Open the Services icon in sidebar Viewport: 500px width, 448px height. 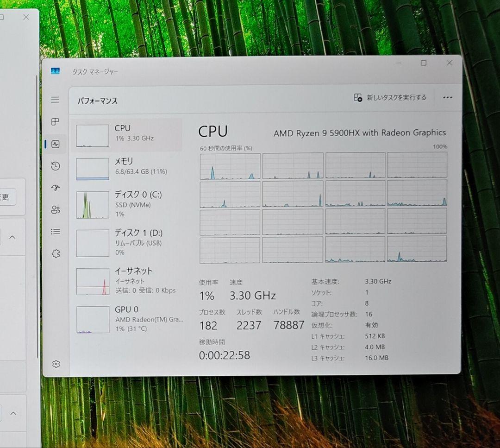(x=56, y=254)
